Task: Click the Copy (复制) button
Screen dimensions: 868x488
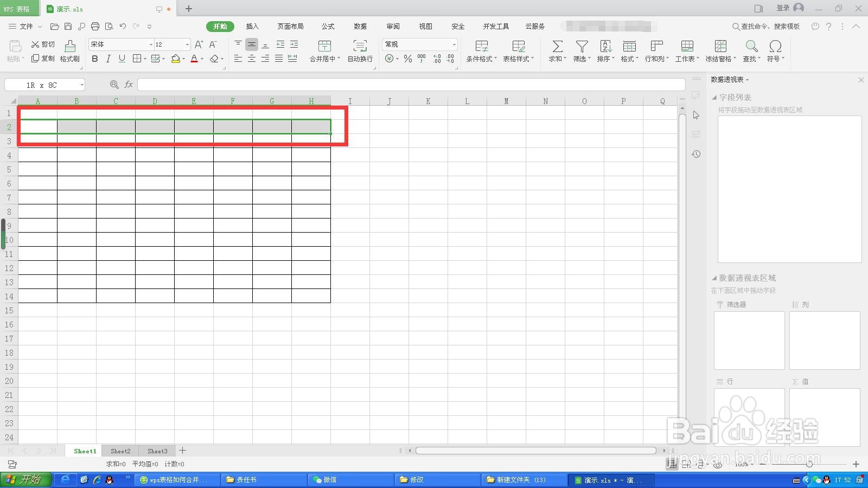Action: tap(43, 59)
